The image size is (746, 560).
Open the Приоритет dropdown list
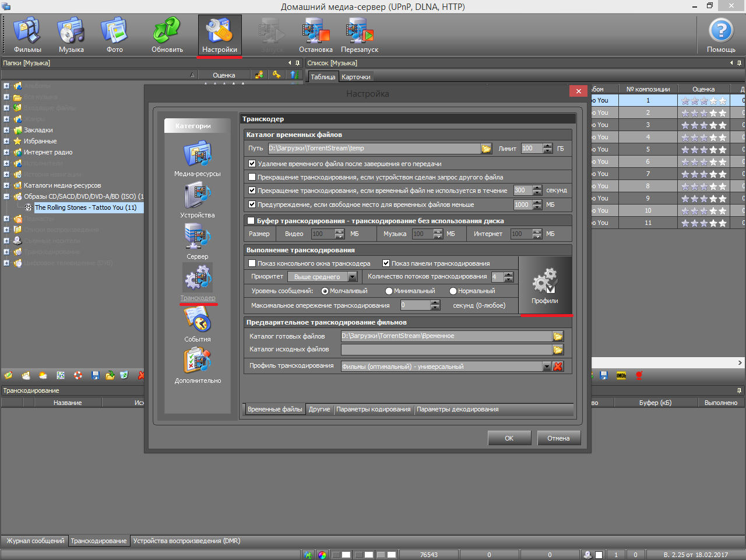(x=353, y=277)
